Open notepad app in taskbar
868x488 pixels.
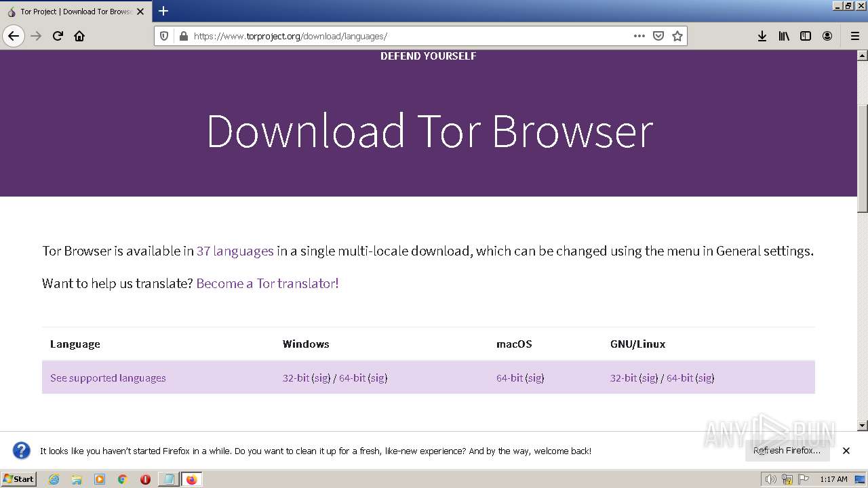[x=168, y=479]
